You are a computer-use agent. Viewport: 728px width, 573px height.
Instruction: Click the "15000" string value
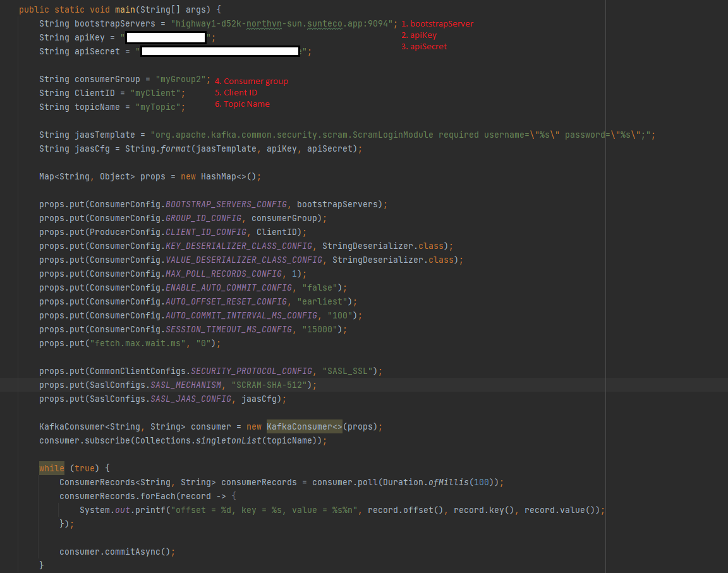pyautogui.click(x=319, y=329)
